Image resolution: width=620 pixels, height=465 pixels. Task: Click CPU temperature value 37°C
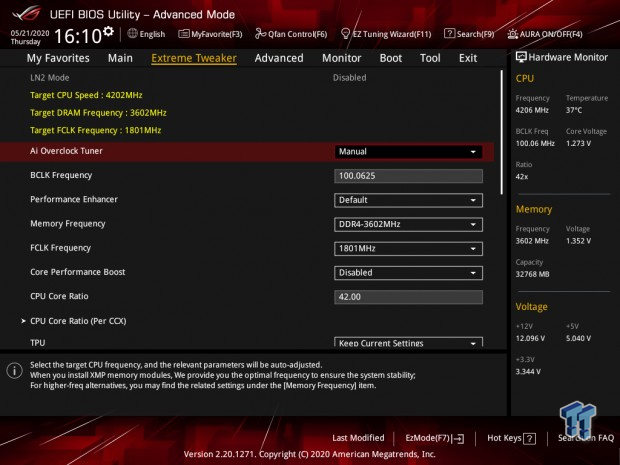(574, 110)
